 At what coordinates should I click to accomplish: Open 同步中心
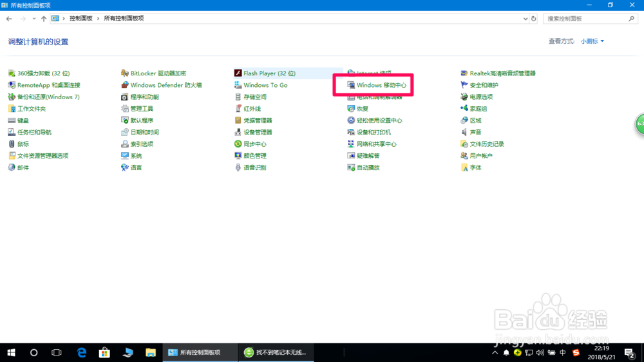[x=251, y=144]
